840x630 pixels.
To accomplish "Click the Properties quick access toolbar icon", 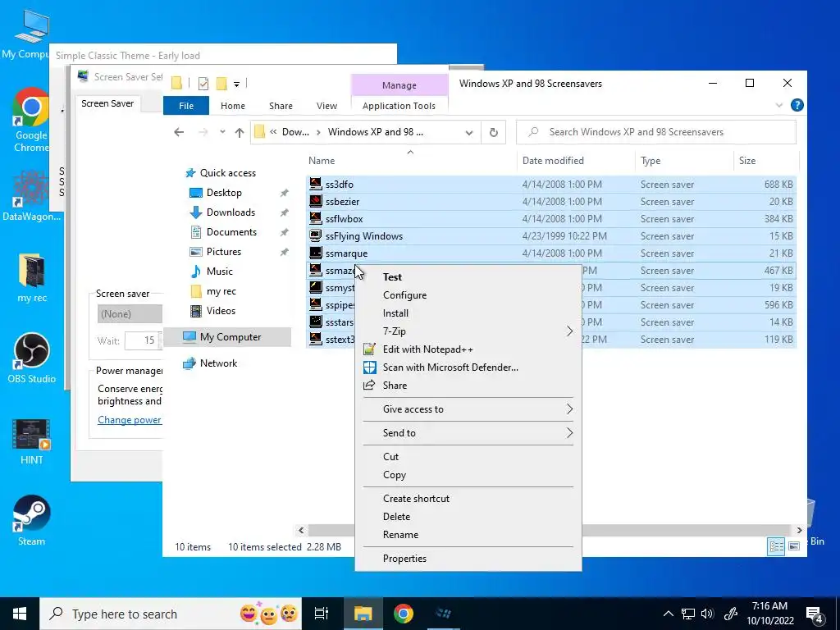I will click(x=203, y=83).
